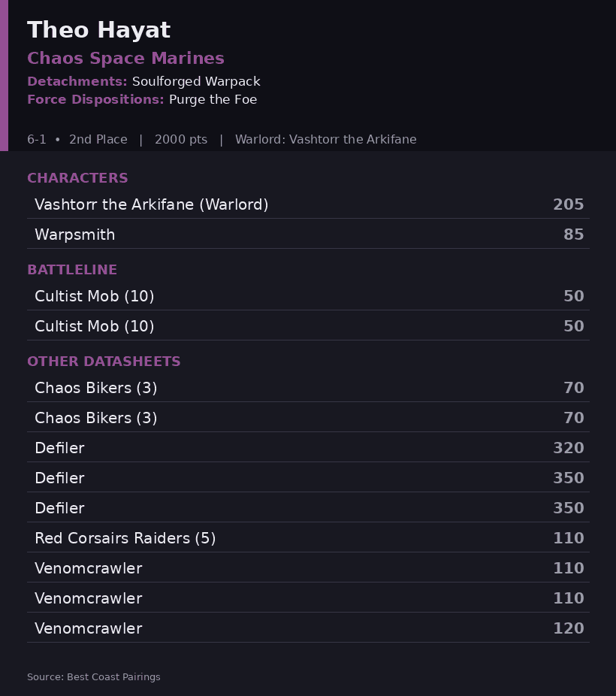Click the Warlord: Vashtorr the Arkifane label
Image resolution: width=616 pixels, height=696 pixels.
point(325,139)
